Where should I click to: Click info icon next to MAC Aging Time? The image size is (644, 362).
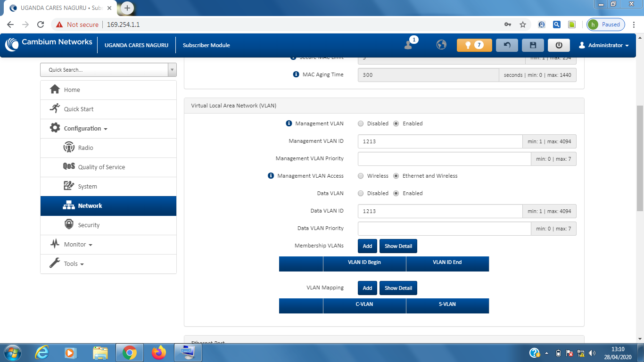296,74
